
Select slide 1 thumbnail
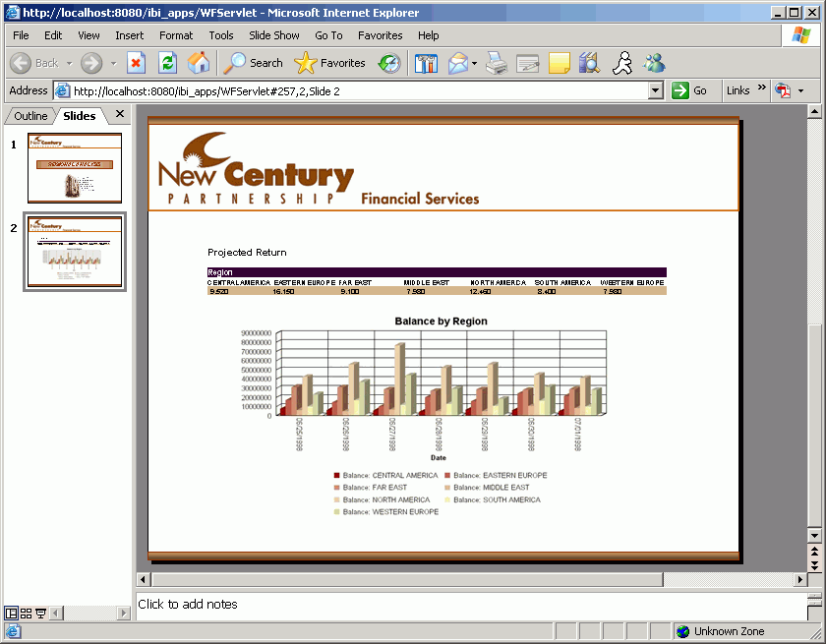[75, 168]
